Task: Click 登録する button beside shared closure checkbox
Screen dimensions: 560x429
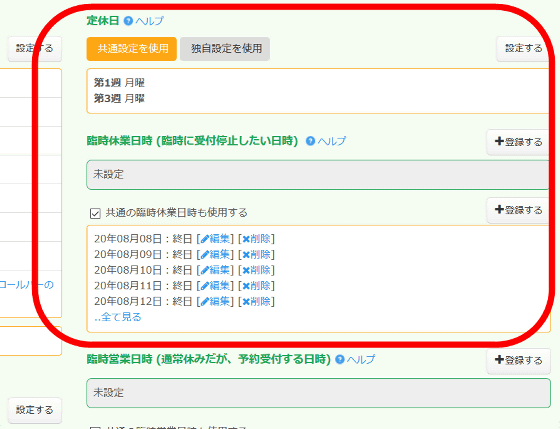Action: pyautogui.click(x=518, y=210)
